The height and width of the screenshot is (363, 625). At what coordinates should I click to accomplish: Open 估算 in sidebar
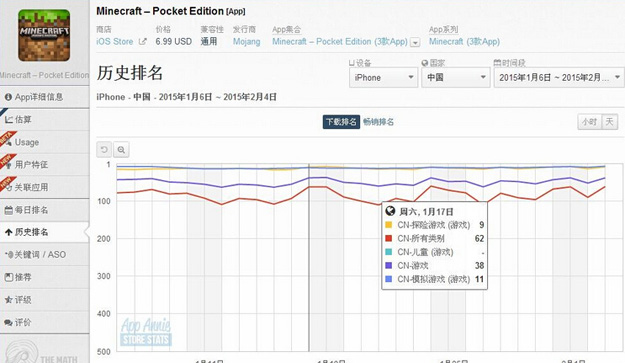(x=45, y=120)
